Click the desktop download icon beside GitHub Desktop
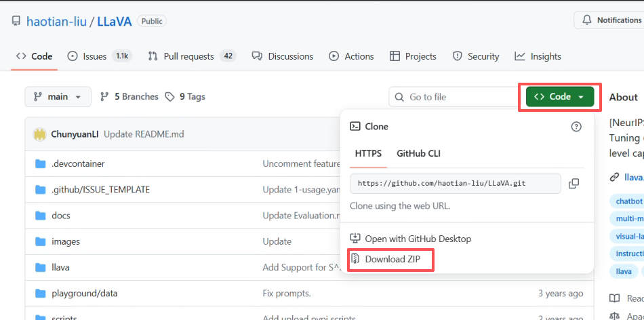Viewport: 644px width, 320px height. point(355,238)
